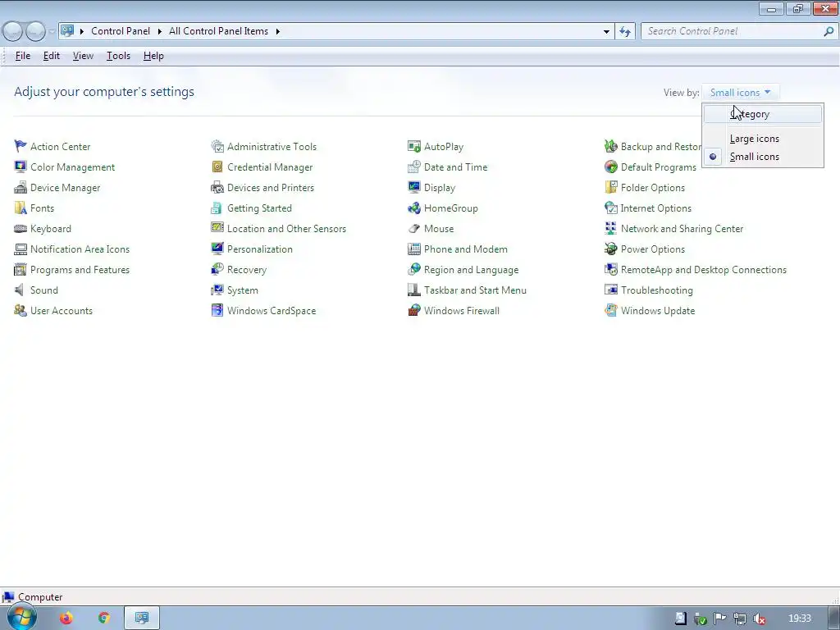Screen dimensions: 840x630
Task: Expand the View by Small icons dropdown
Action: point(741,92)
